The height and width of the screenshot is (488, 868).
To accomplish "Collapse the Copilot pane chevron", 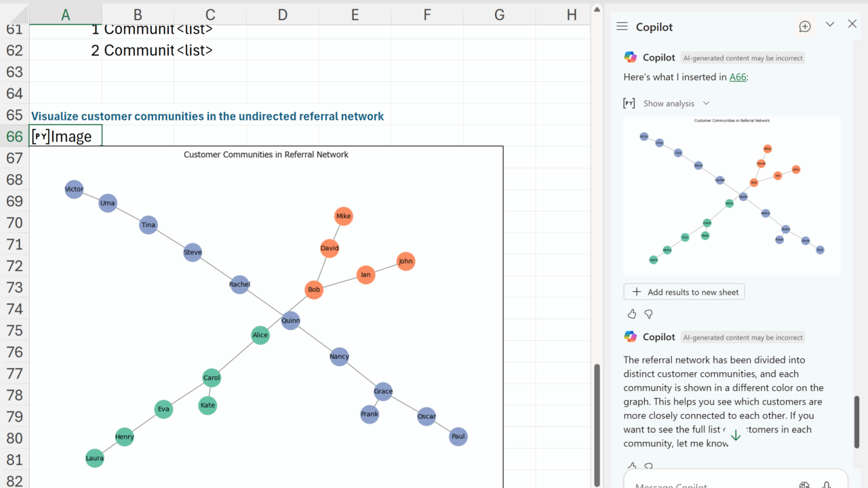I will 830,24.
